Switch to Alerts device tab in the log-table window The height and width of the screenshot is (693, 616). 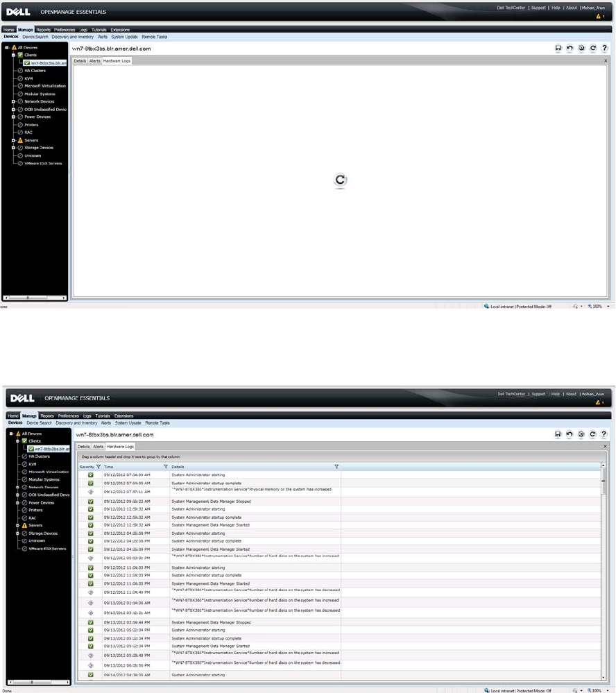click(x=98, y=447)
